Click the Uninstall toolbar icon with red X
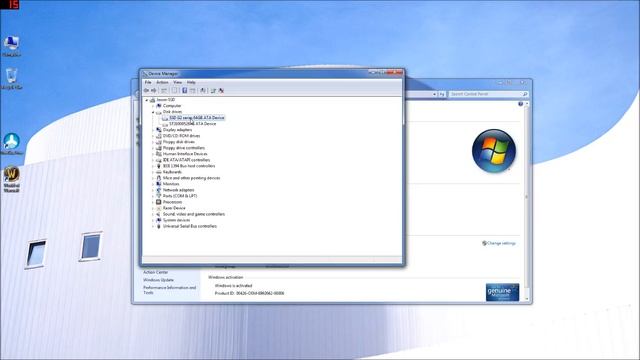Image resolution: width=640 pixels, height=360 pixels. (221, 91)
